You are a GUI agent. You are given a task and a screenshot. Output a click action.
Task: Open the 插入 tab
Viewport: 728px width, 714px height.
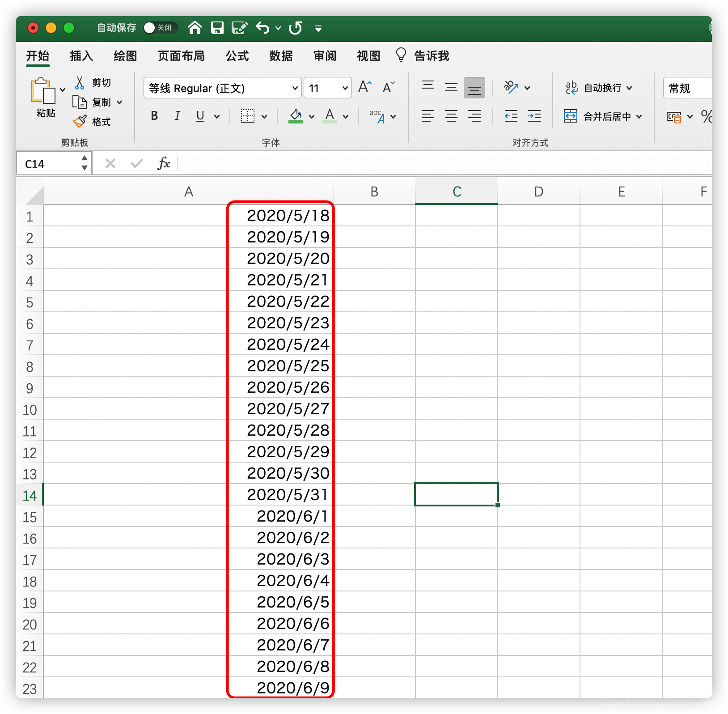point(81,55)
